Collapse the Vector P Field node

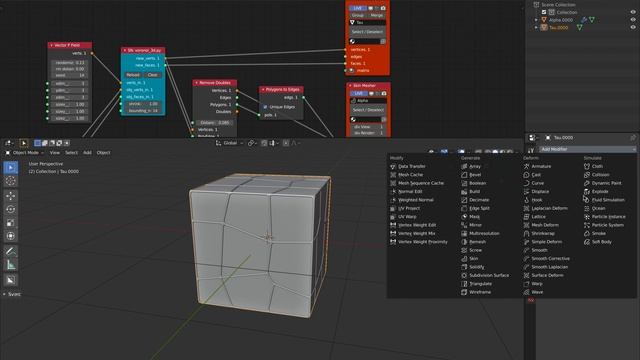tap(51, 45)
